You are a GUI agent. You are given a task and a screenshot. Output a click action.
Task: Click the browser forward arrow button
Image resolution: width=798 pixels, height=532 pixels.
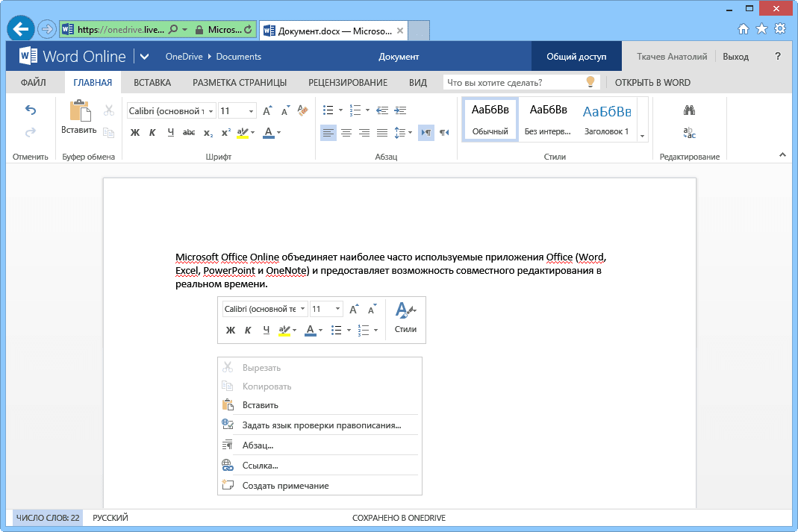coord(47,29)
